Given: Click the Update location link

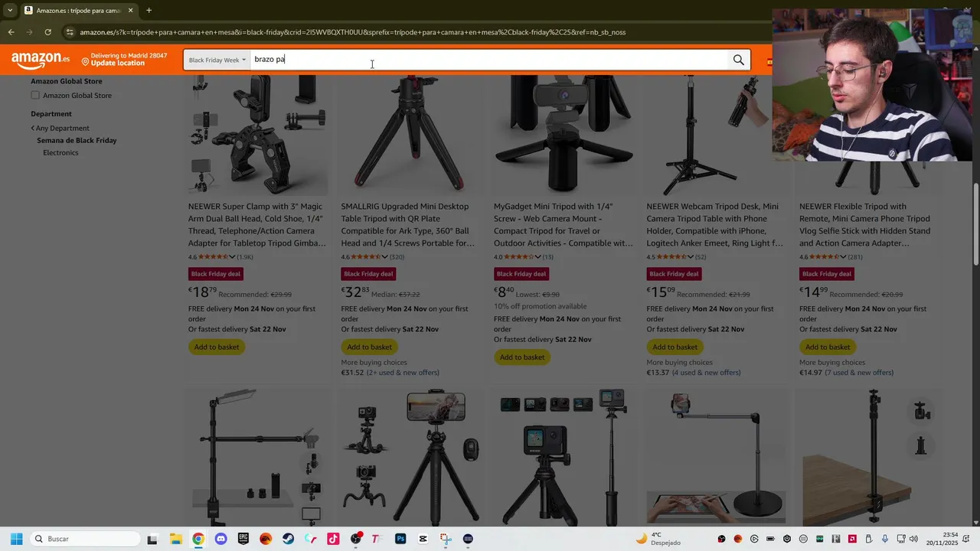Looking at the screenshot, I should (x=118, y=64).
